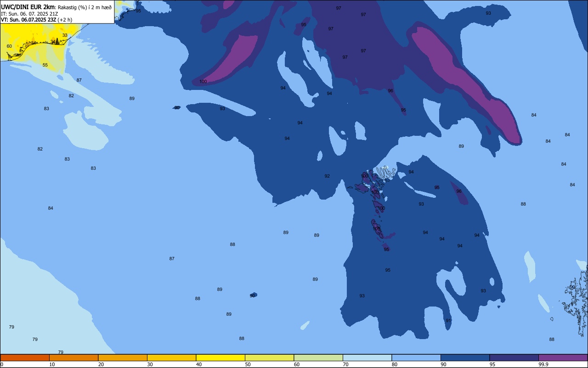Click the '33' humidity value over land

(65, 35)
